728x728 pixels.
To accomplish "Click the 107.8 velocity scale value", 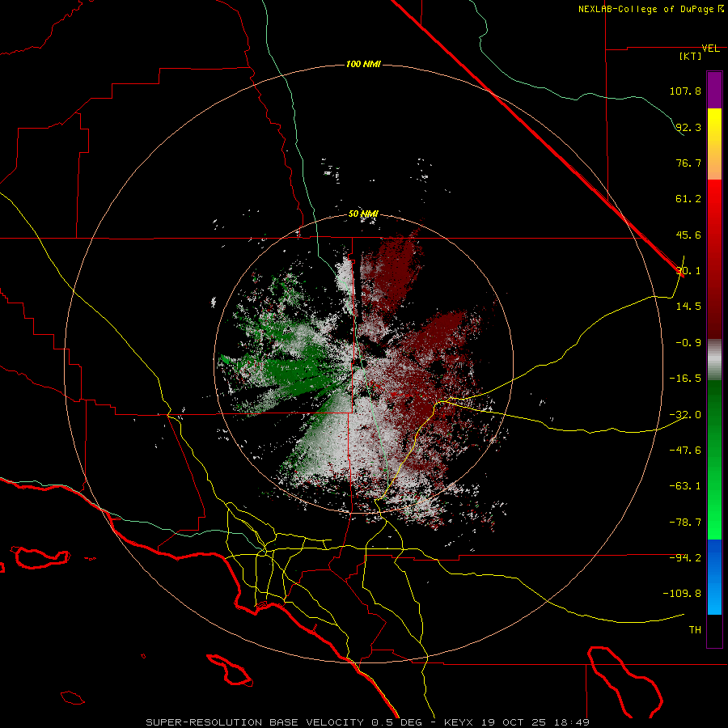I will tap(685, 91).
